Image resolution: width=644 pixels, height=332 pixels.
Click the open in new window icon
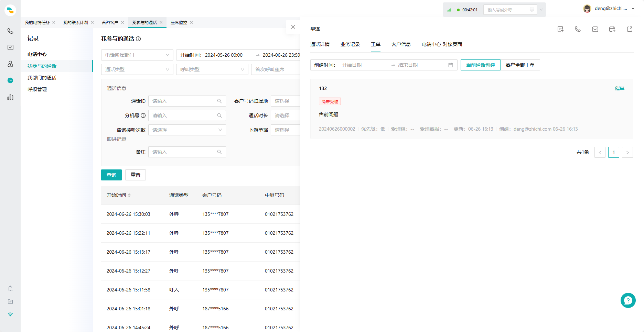(x=630, y=29)
